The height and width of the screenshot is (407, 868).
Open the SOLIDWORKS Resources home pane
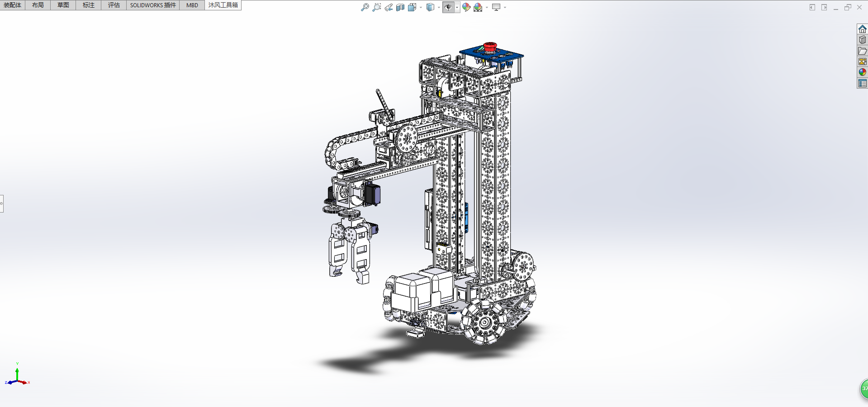[862, 29]
